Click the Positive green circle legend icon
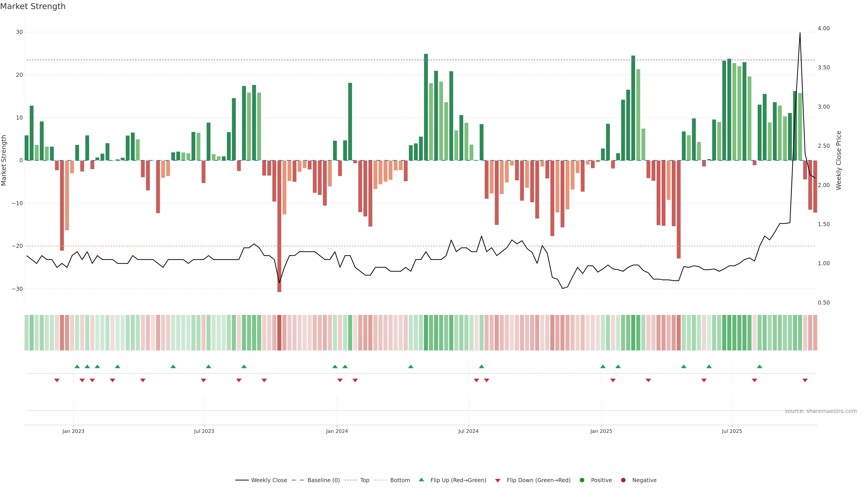This screenshot has height=488, width=868. pos(582,480)
